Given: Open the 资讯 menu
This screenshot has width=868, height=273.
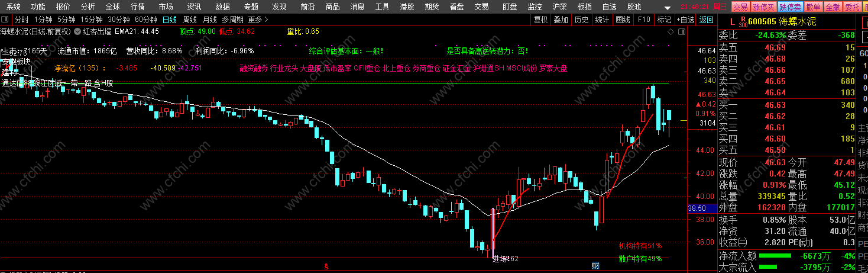Looking at the screenshot, I should [193, 7].
